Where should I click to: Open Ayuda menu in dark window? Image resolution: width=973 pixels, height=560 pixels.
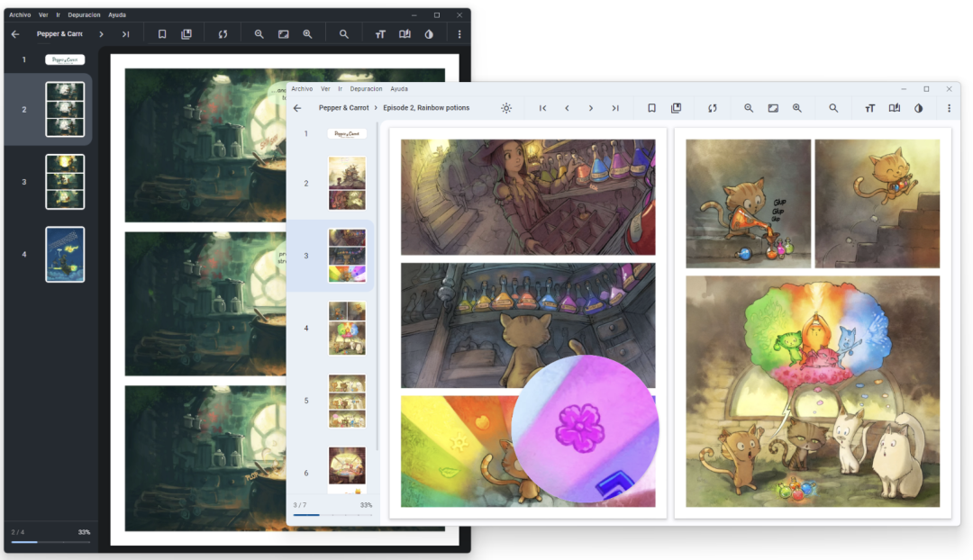tap(116, 15)
